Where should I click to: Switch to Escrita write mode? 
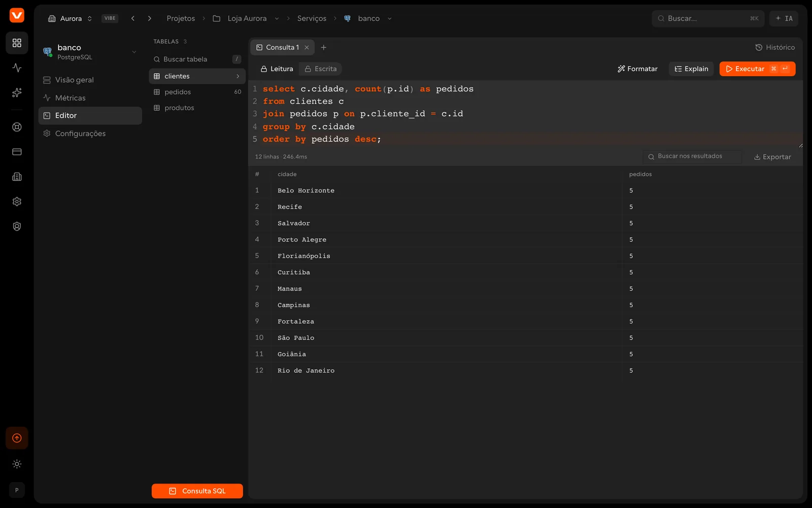(320, 69)
